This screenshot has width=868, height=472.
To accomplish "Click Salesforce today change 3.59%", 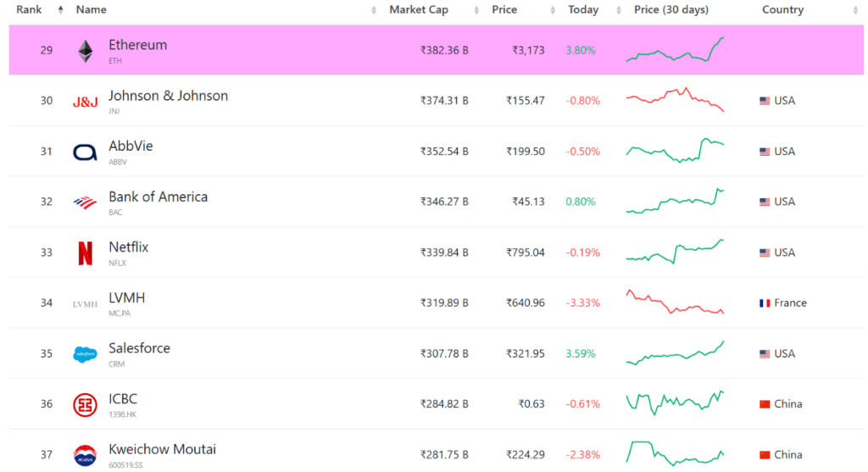I will click(x=581, y=353).
